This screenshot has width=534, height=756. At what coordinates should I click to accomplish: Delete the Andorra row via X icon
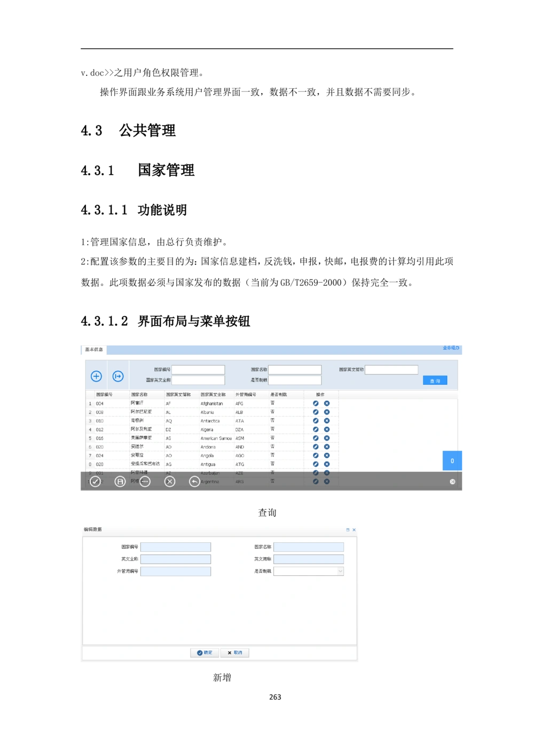point(327,447)
